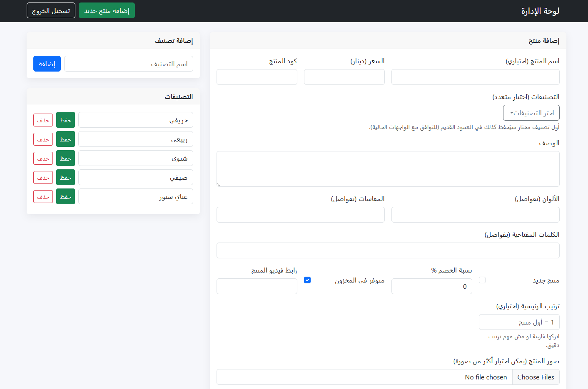Uncheck the متوفر في المخزون stock checkbox

click(x=307, y=280)
